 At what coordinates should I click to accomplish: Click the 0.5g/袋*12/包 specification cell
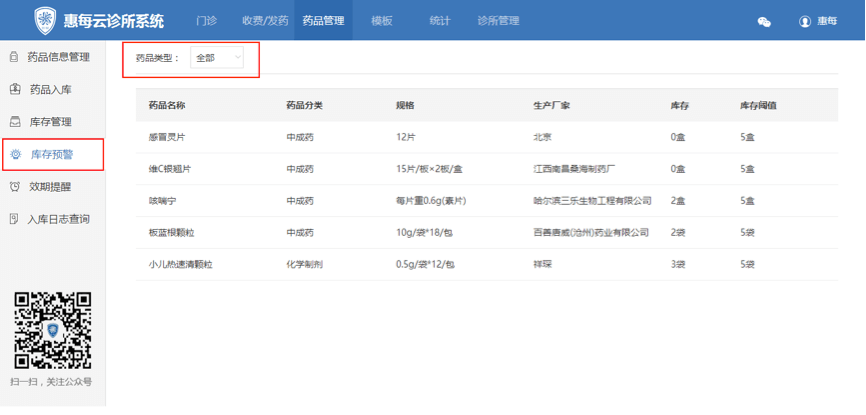(425, 265)
